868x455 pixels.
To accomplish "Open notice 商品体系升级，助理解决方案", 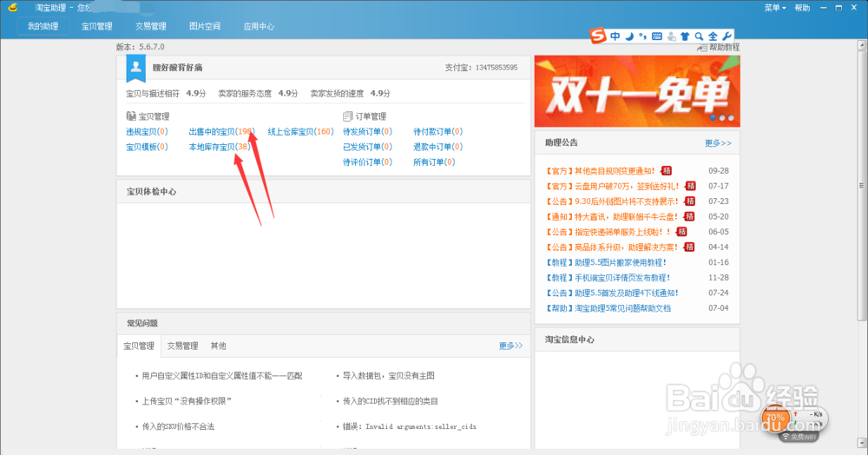I will (x=612, y=247).
